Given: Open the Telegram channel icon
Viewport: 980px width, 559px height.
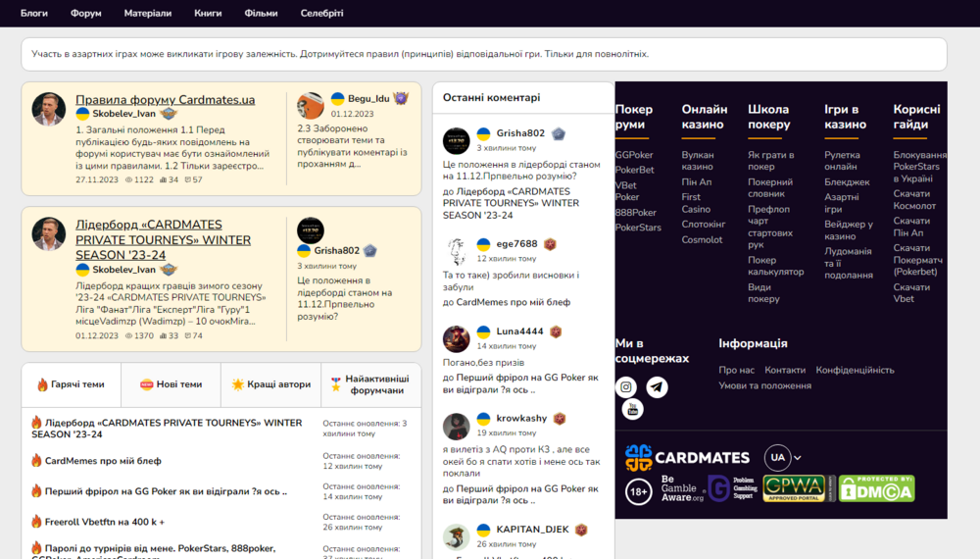Looking at the screenshot, I should pos(658,387).
